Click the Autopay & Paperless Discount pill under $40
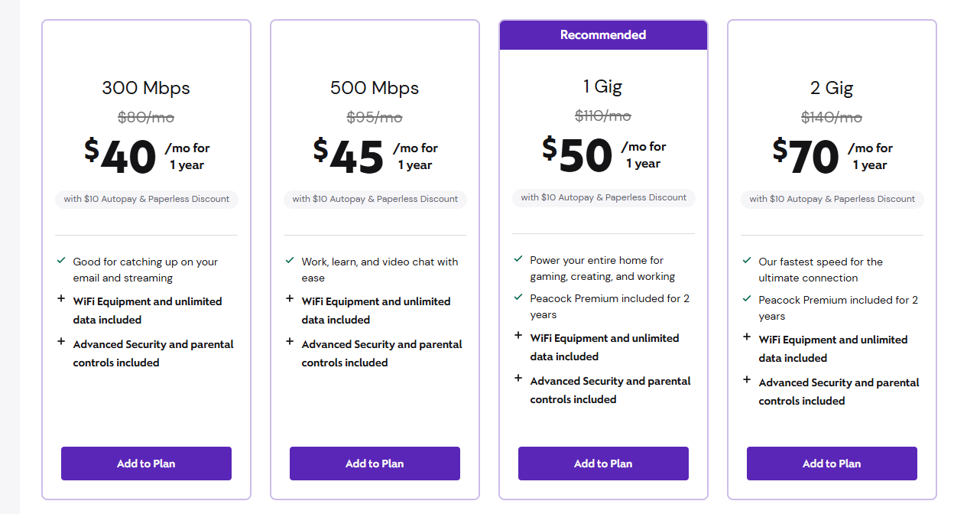Viewport: 980px width, 514px height. coord(147,199)
